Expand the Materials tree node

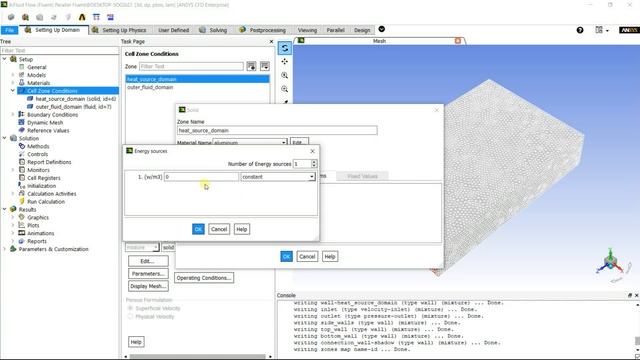pyautogui.click(x=13, y=83)
